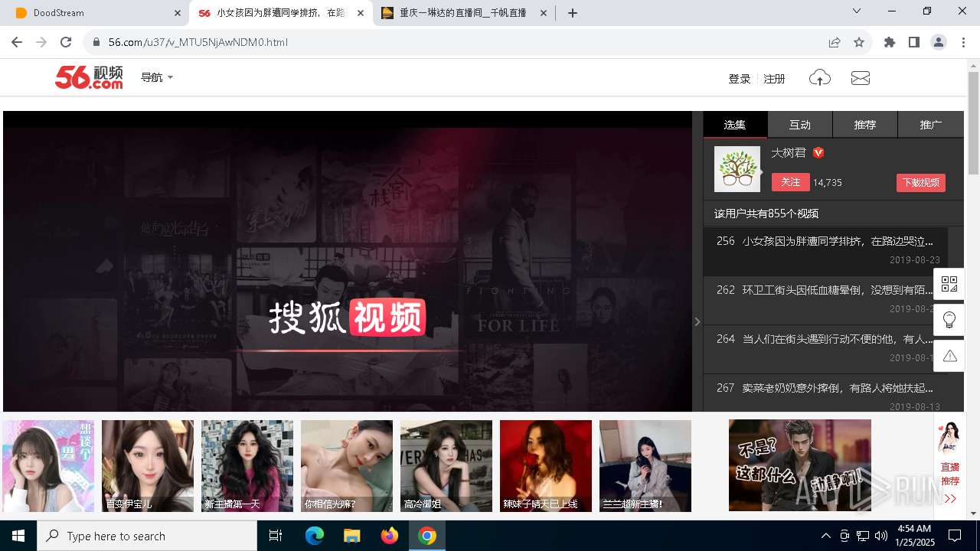Play video 256 小女孩因为胖遭同学排挤
This screenshot has height=551, width=980.
tap(825, 250)
